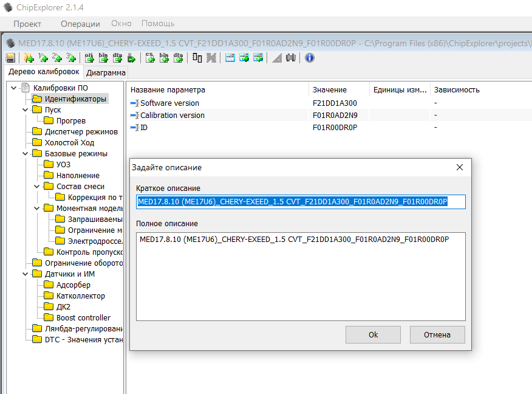
Task: Collapse the Моментная модель tree node
Action: click(36, 209)
